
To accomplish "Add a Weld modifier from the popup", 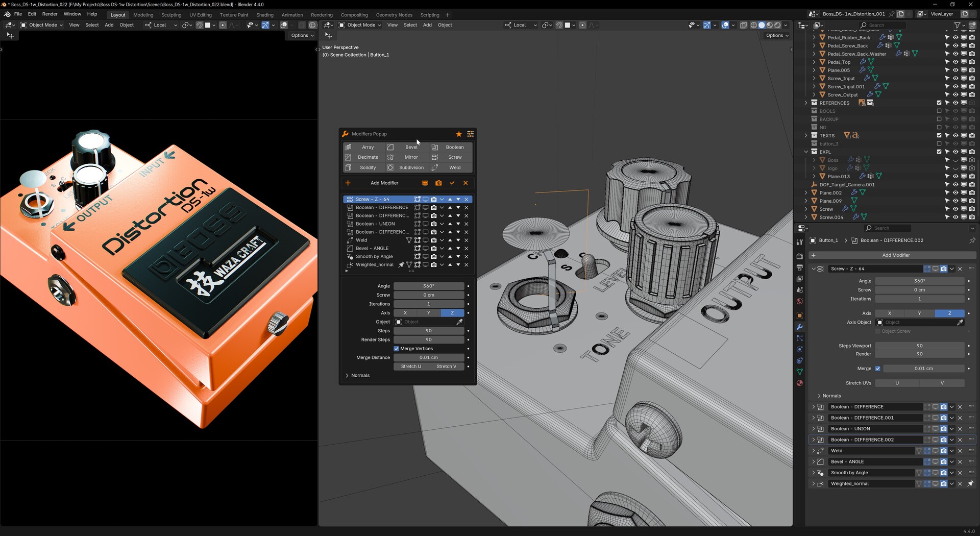I will pyautogui.click(x=450, y=167).
